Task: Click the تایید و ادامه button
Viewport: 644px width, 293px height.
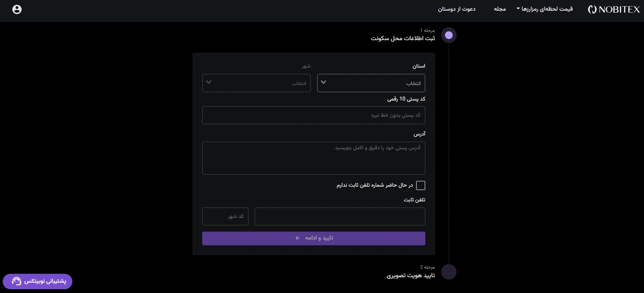Action: (x=314, y=238)
